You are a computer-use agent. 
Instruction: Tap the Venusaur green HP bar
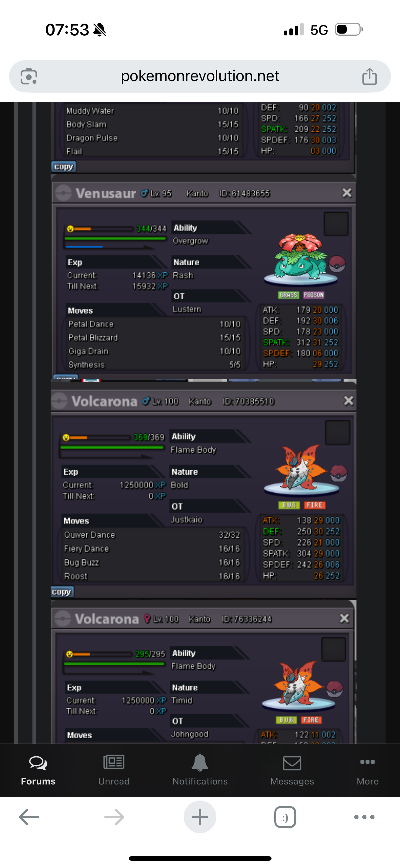point(115,238)
